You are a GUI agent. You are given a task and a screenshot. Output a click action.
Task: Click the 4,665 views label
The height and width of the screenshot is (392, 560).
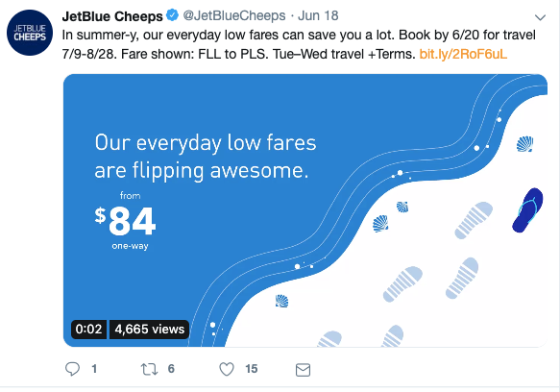[149, 329]
